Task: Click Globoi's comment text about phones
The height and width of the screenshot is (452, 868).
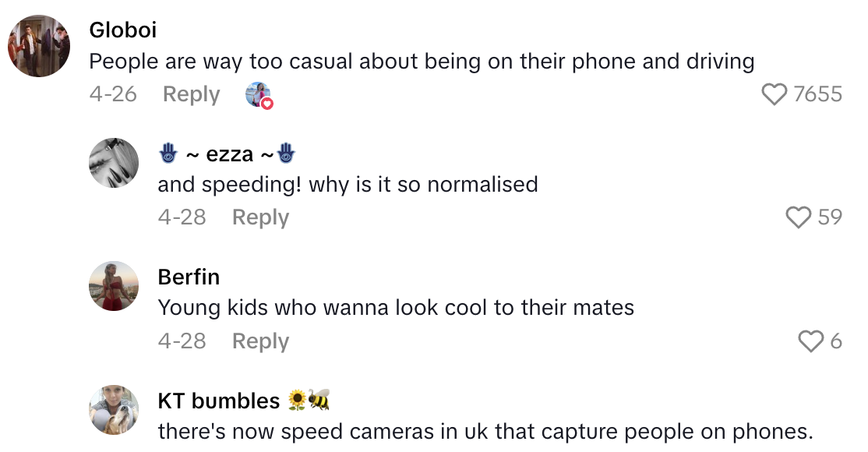Action: (x=422, y=62)
